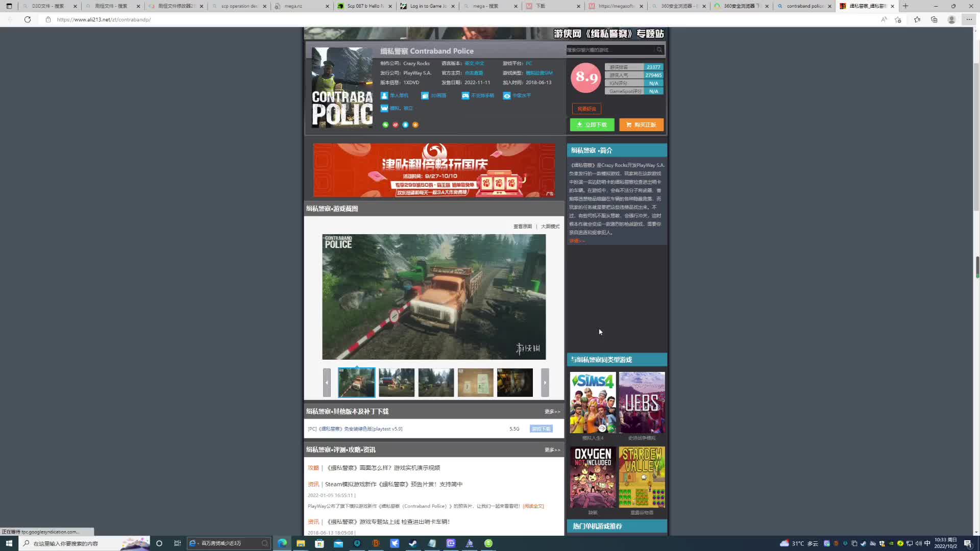Select the second screenshot thumbnail
Image resolution: width=980 pixels, height=551 pixels.
pyautogui.click(x=397, y=383)
